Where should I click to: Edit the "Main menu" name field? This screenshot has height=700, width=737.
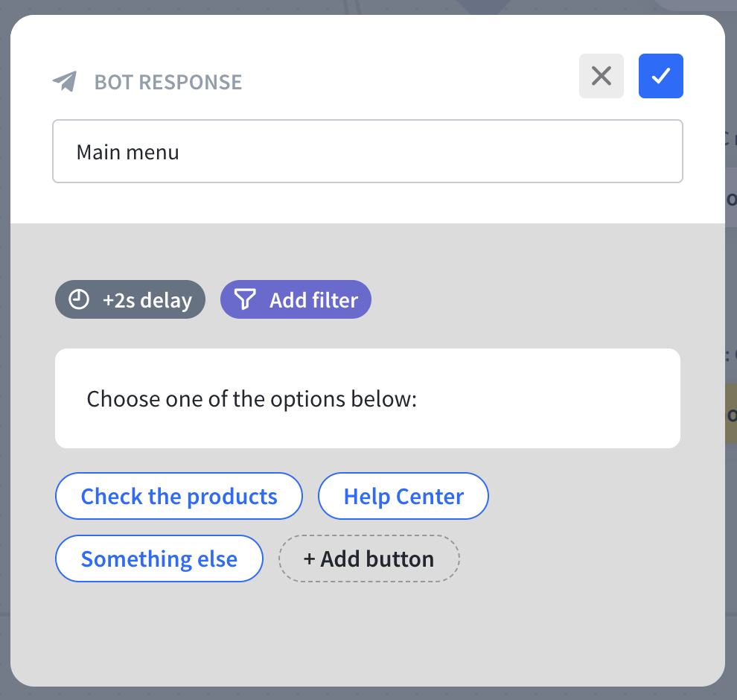click(367, 152)
